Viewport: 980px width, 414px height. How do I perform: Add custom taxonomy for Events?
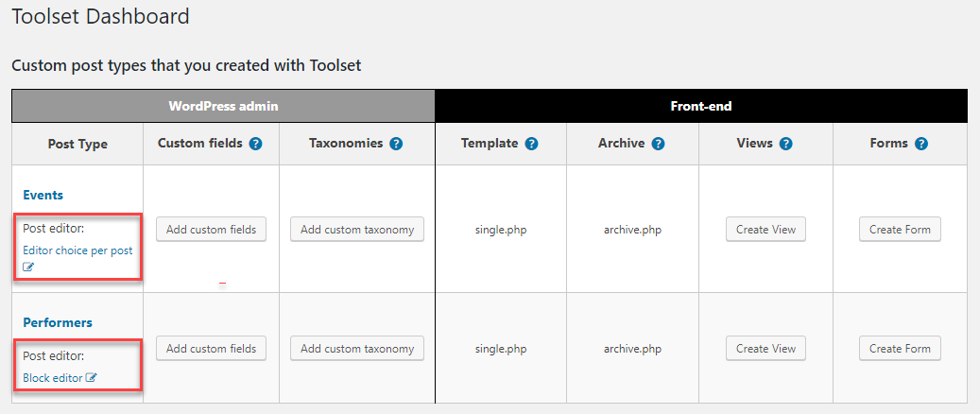click(x=357, y=230)
